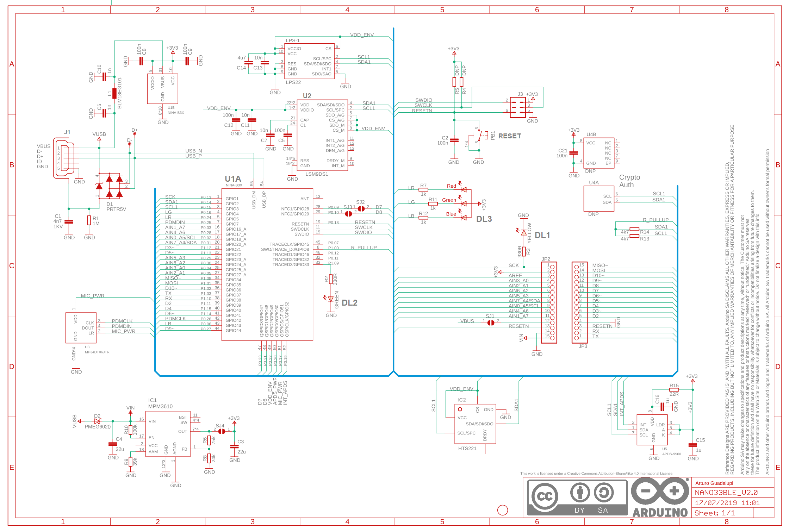This screenshot has width=789, height=532.
Task: Click the JP3 pin header strip
Action: (x=579, y=302)
